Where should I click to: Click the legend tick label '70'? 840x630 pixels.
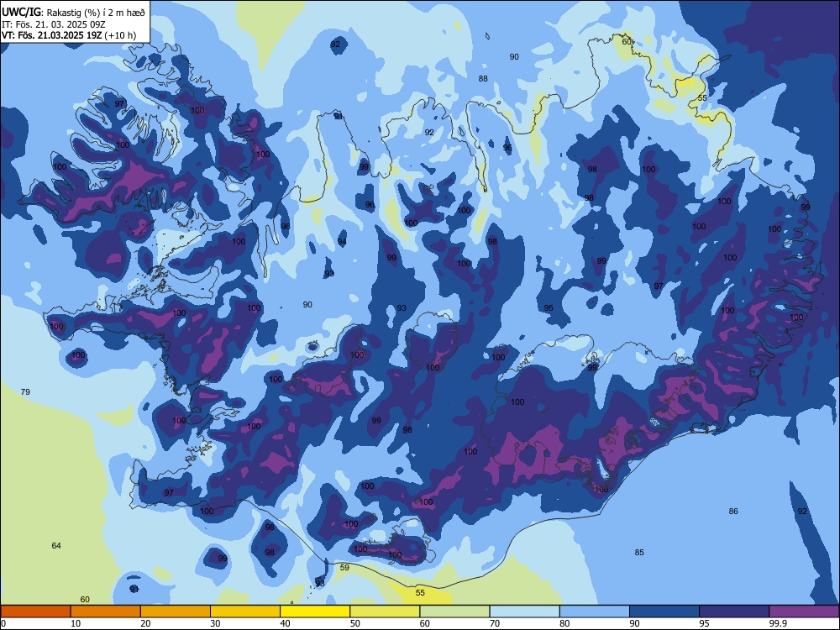(495, 623)
